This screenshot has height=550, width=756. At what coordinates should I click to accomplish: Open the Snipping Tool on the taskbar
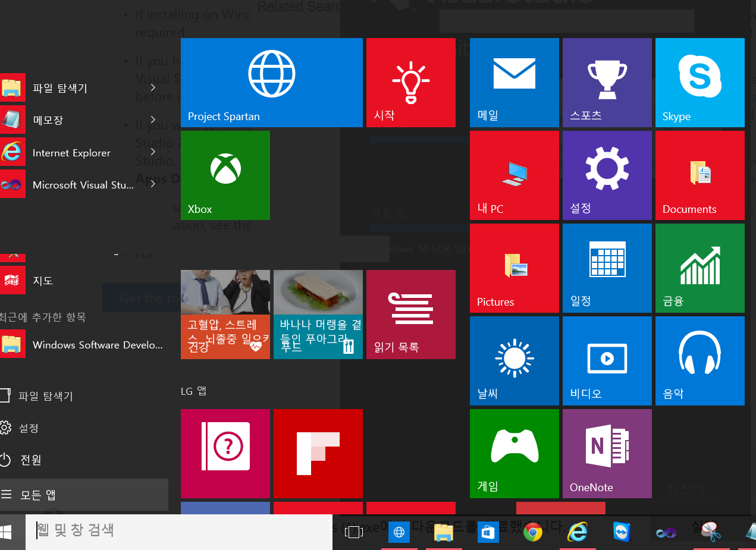710,532
